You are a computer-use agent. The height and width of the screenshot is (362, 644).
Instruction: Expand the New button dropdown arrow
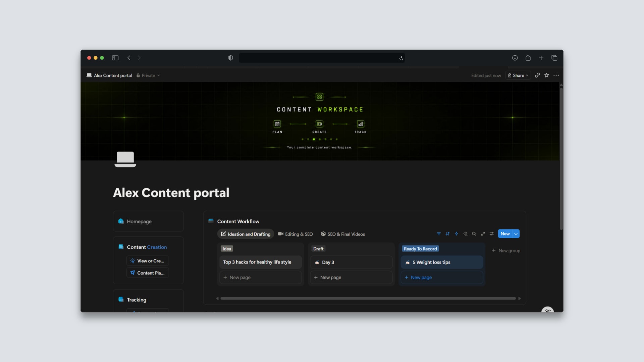tap(516, 234)
